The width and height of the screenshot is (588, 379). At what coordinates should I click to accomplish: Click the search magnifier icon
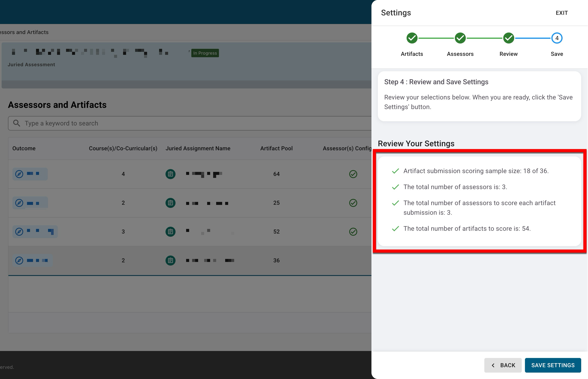(16, 123)
